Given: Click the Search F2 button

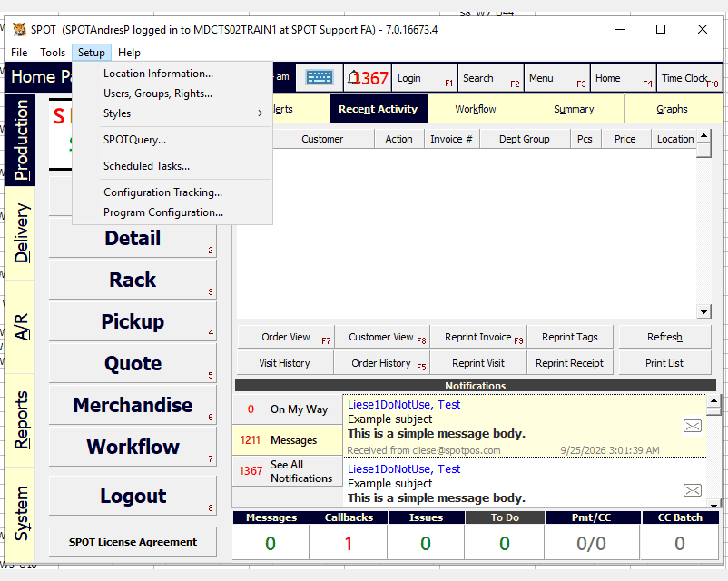Looking at the screenshot, I should point(491,78).
